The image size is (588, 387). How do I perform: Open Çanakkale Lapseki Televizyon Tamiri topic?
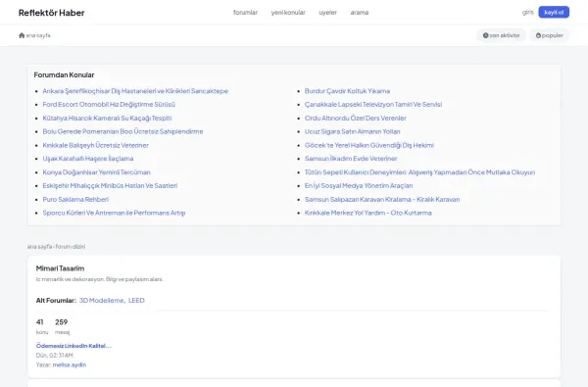click(x=373, y=105)
